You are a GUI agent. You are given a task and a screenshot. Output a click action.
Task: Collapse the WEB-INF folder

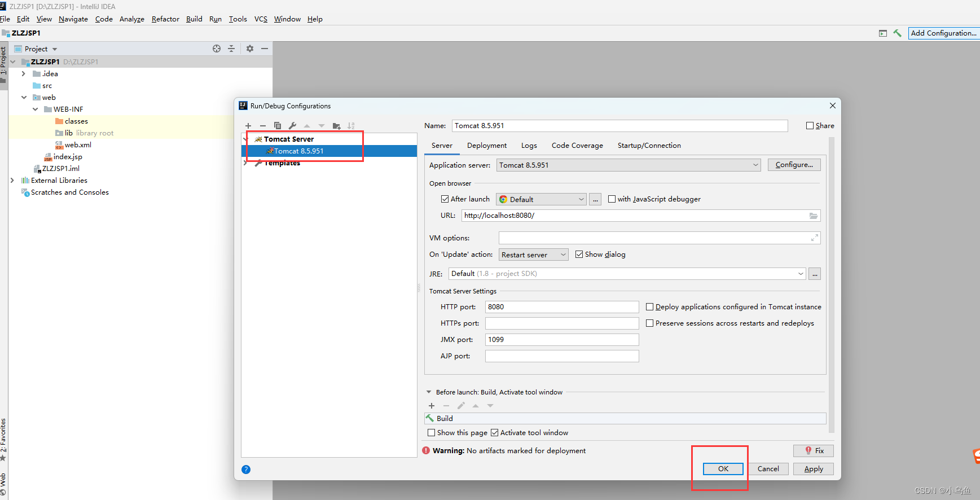(x=35, y=109)
